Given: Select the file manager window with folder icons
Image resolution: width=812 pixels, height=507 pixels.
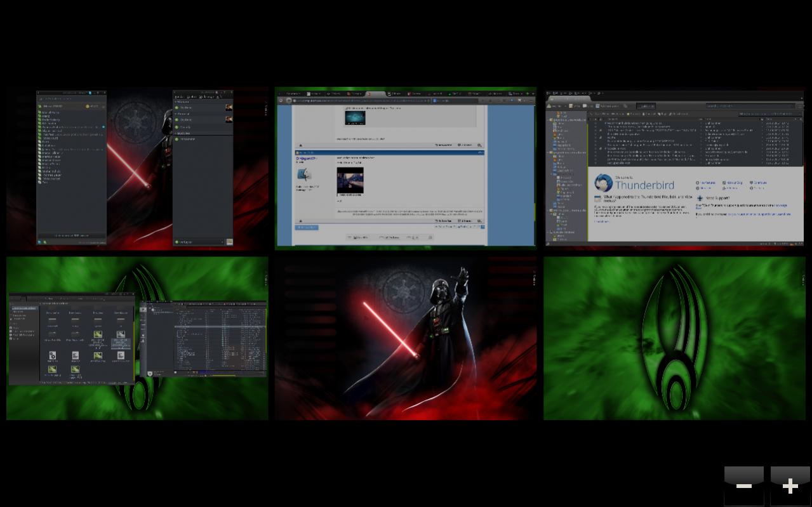Looking at the screenshot, I should [72, 338].
